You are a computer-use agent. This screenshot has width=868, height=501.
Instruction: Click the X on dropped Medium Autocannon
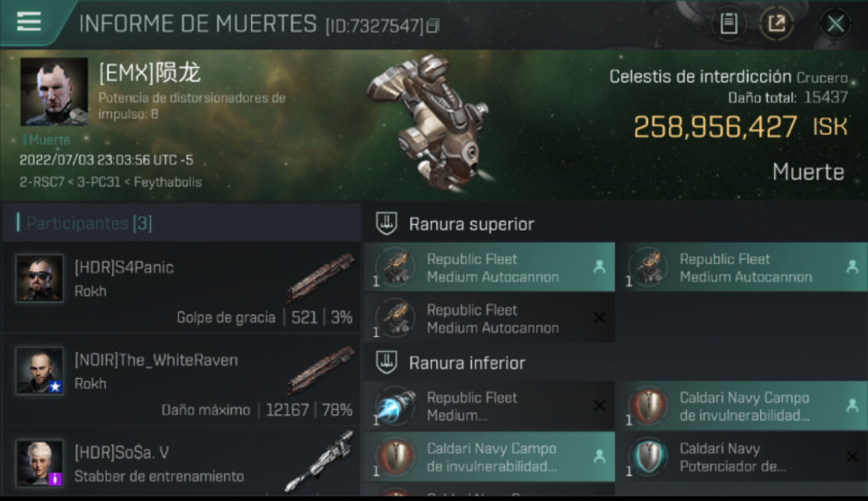click(599, 318)
